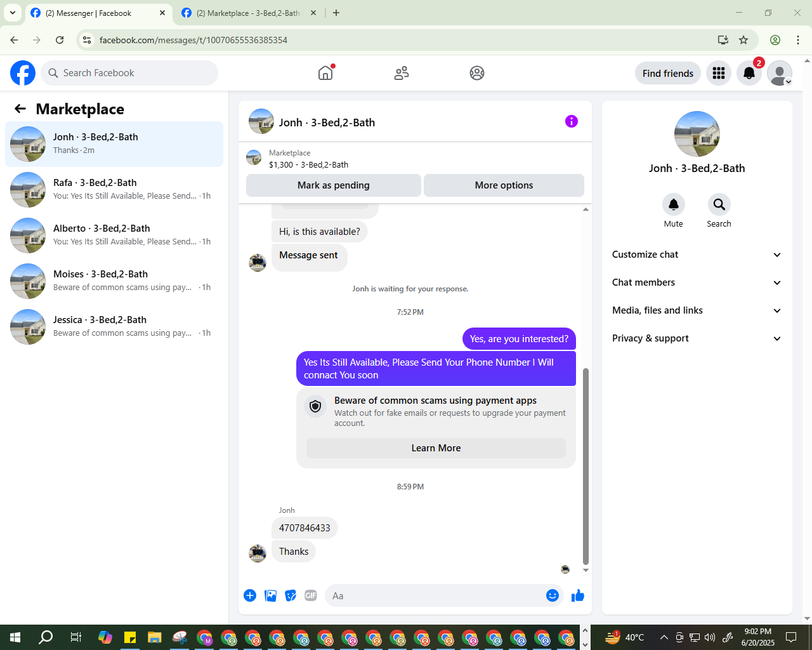Focus the Aa message input field
Viewport: 812px width, 650px height.
click(x=435, y=595)
